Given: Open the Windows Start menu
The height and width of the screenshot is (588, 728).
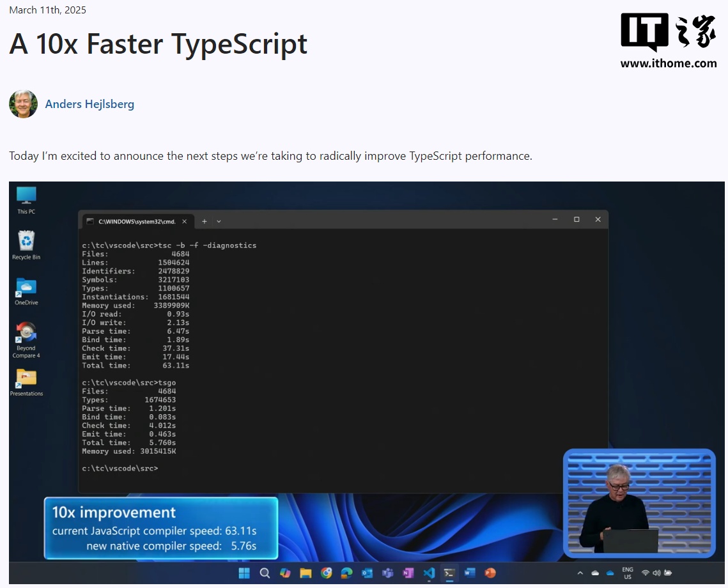Looking at the screenshot, I should [x=244, y=573].
